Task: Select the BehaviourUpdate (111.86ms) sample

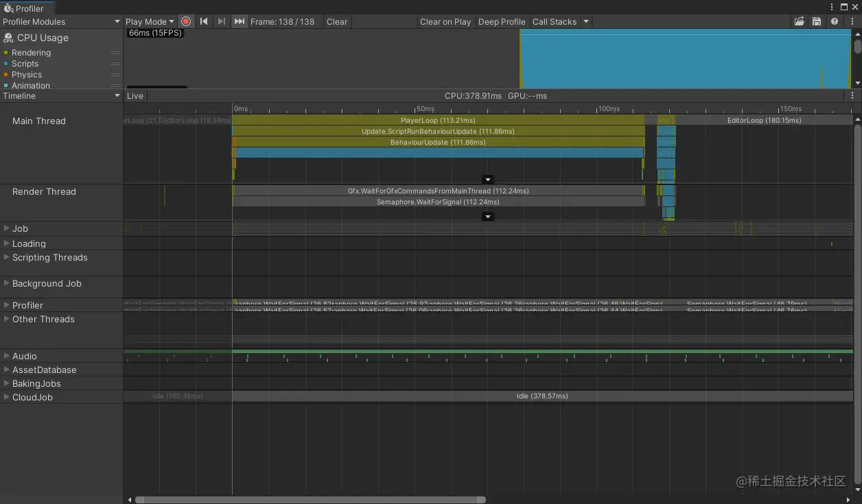Action: (439, 142)
